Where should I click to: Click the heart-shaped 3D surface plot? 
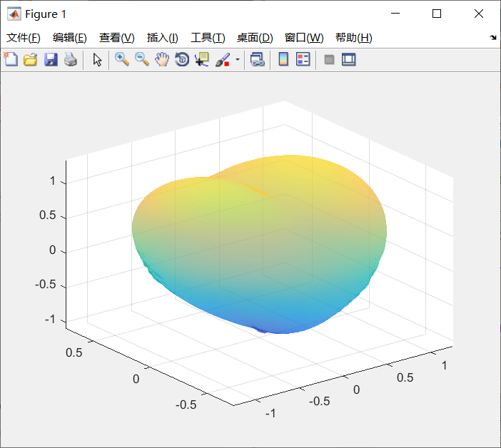coord(259,244)
